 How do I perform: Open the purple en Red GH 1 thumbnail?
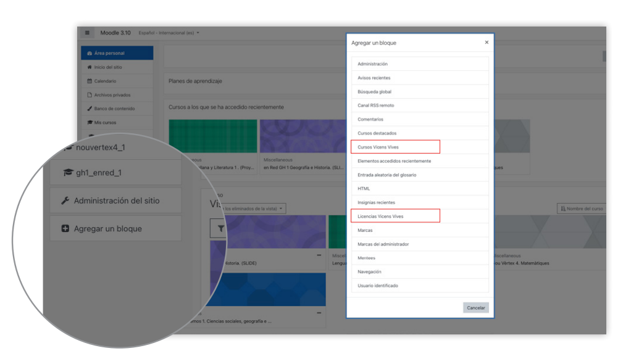point(303,136)
